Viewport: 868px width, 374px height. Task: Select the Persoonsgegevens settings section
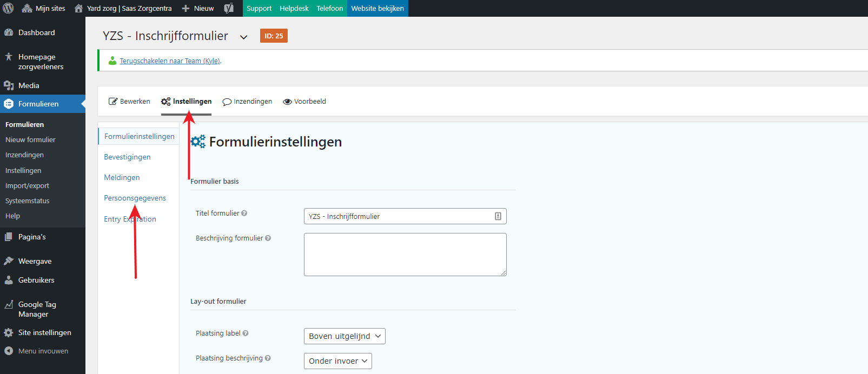click(x=135, y=198)
